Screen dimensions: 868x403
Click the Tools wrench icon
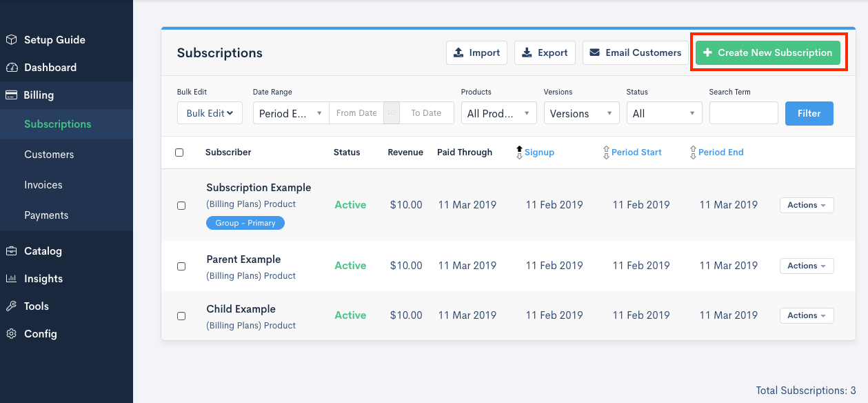coord(11,306)
